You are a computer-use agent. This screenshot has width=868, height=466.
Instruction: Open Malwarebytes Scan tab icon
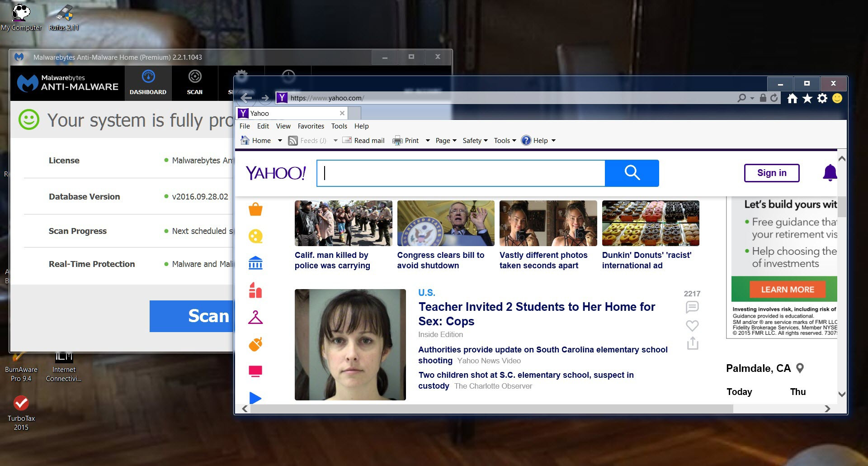[195, 76]
